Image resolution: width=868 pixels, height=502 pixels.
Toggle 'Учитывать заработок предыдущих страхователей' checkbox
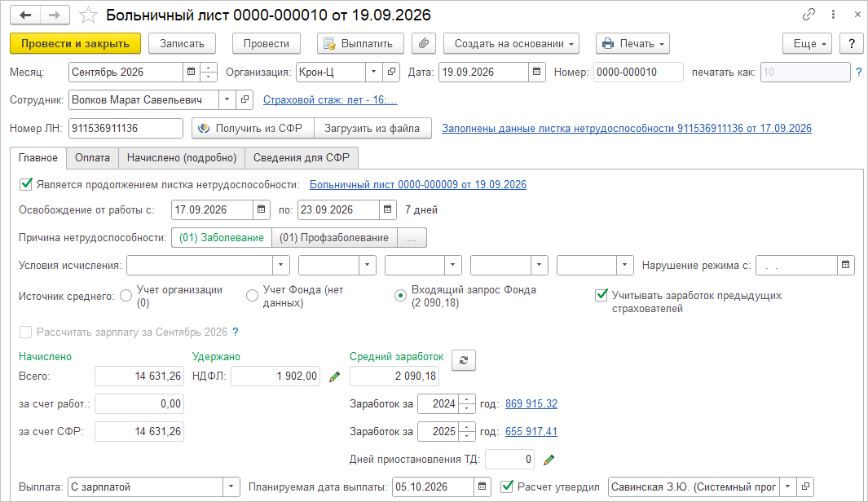click(x=601, y=296)
